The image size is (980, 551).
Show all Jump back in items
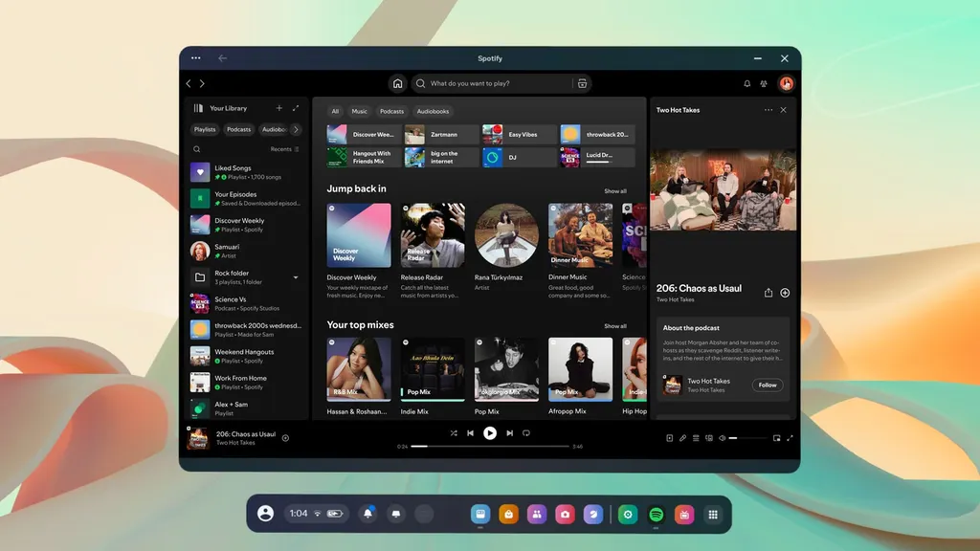pyautogui.click(x=616, y=189)
